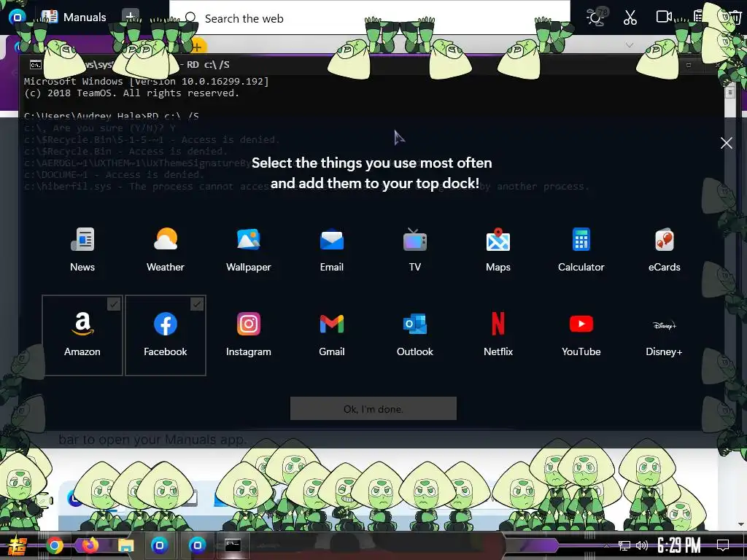Select the Disney+ app icon
The width and height of the screenshot is (747, 560).
(664, 324)
